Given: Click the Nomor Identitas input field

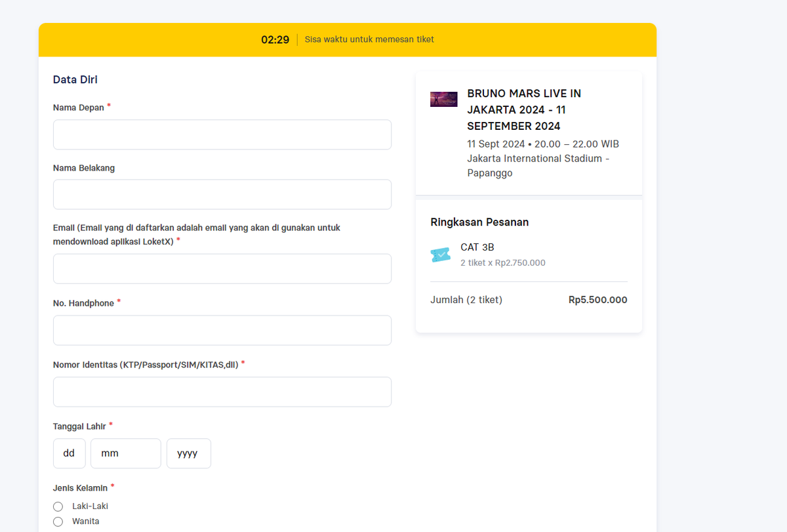Looking at the screenshot, I should pos(222,392).
